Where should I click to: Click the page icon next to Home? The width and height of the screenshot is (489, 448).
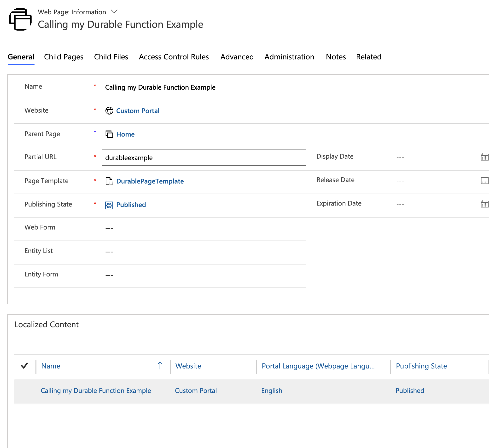[109, 134]
